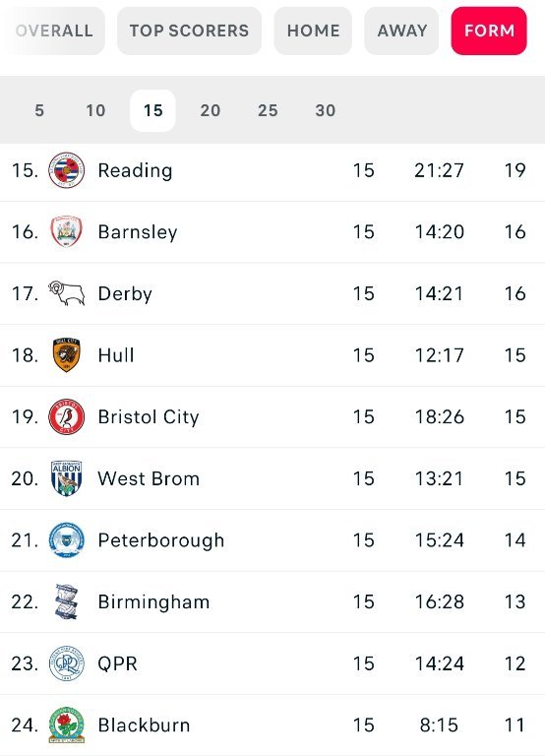
Task: Tap the Derby ram logo
Action: coord(67,293)
